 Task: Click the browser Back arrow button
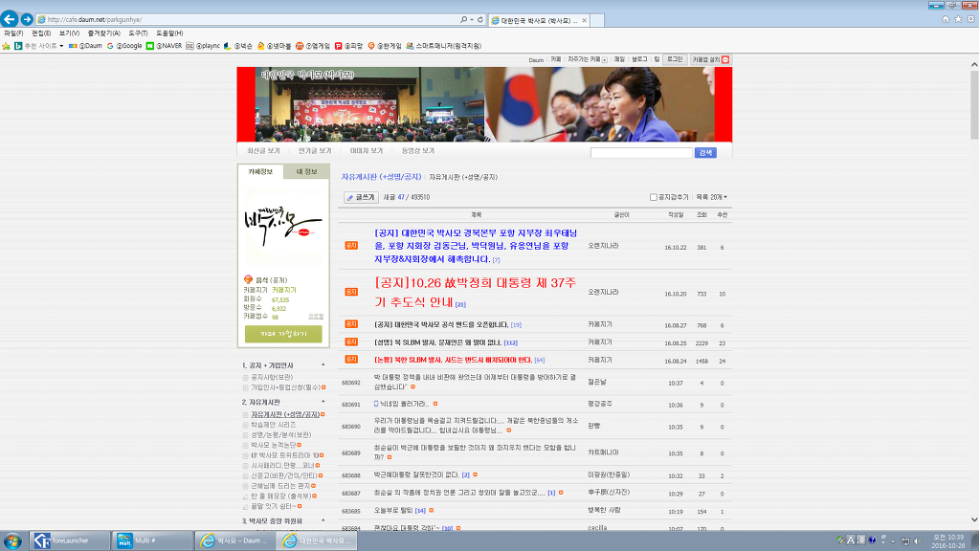(10, 19)
